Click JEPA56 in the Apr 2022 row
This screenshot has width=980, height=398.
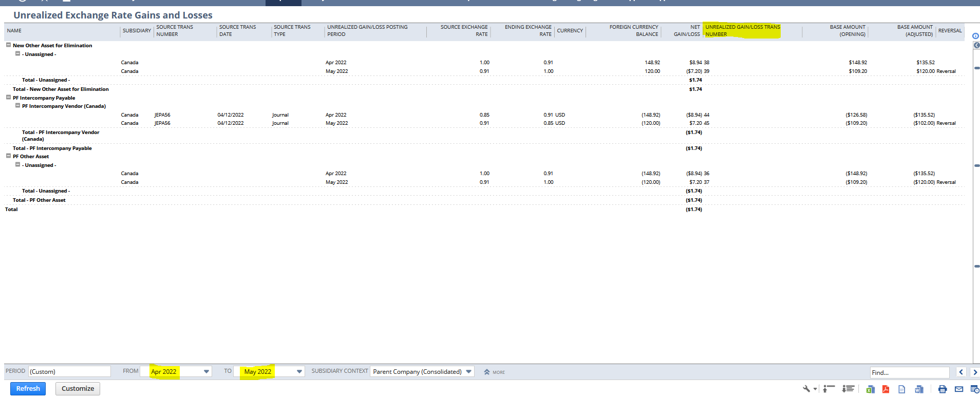162,115
